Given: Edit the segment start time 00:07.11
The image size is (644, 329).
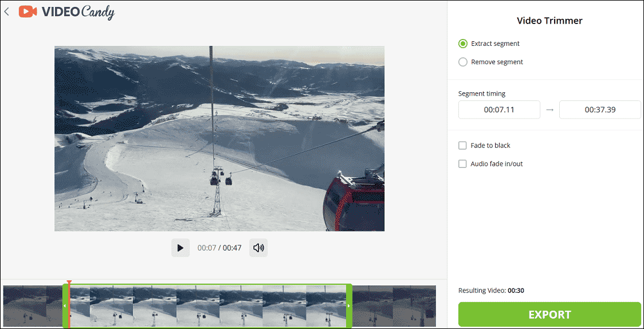Looking at the screenshot, I should [499, 109].
